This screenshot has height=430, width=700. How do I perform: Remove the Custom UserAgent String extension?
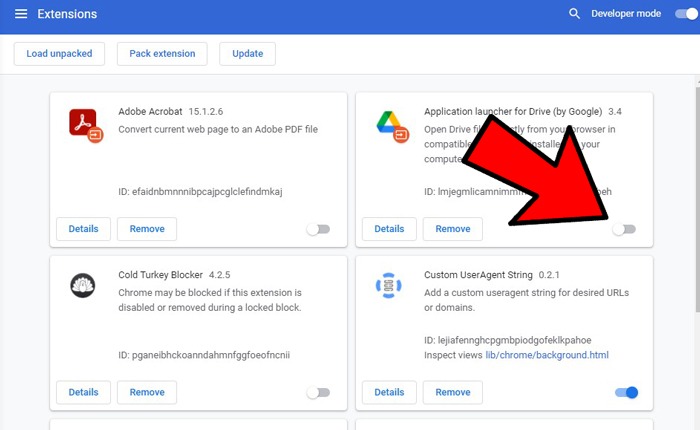pyautogui.click(x=453, y=392)
